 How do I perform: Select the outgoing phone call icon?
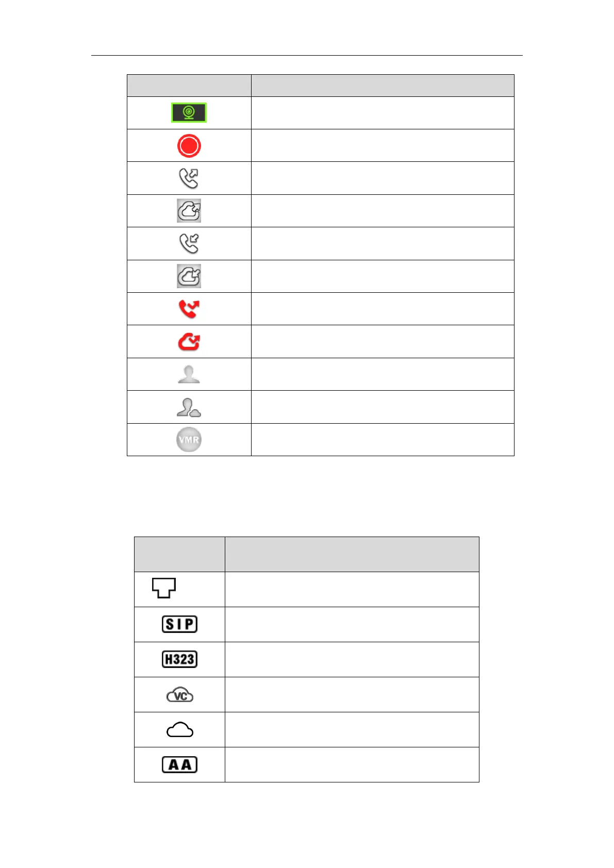pyautogui.click(x=189, y=178)
